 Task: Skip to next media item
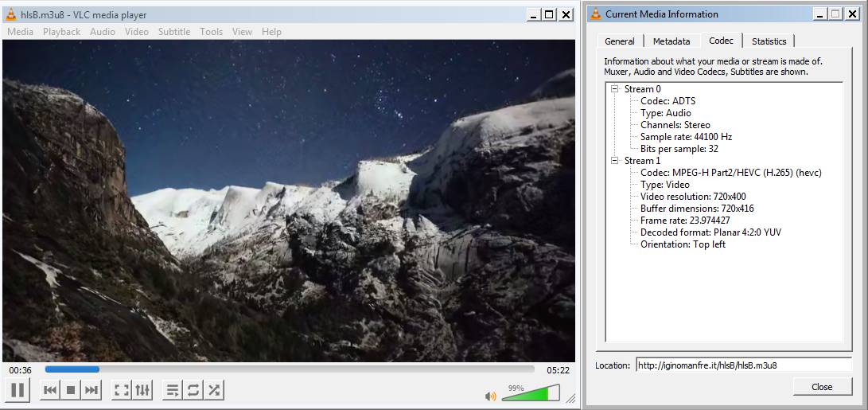[91, 391]
